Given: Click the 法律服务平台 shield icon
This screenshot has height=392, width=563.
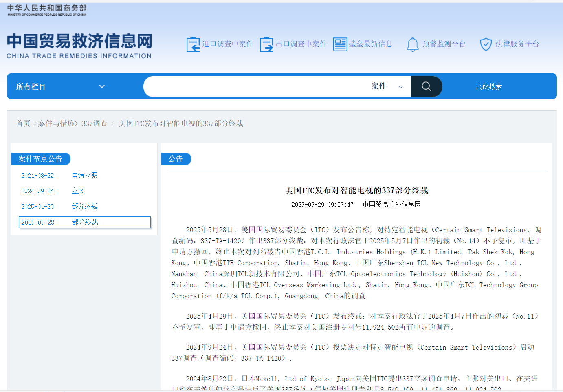Looking at the screenshot, I should click(486, 44).
